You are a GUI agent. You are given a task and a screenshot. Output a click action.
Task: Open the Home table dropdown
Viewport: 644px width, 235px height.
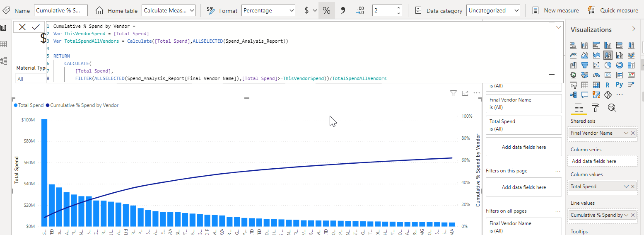point(169,10)
